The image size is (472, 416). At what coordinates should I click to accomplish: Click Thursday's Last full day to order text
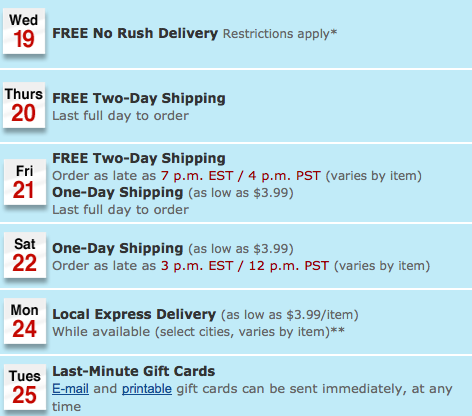(x=120, y=116)
